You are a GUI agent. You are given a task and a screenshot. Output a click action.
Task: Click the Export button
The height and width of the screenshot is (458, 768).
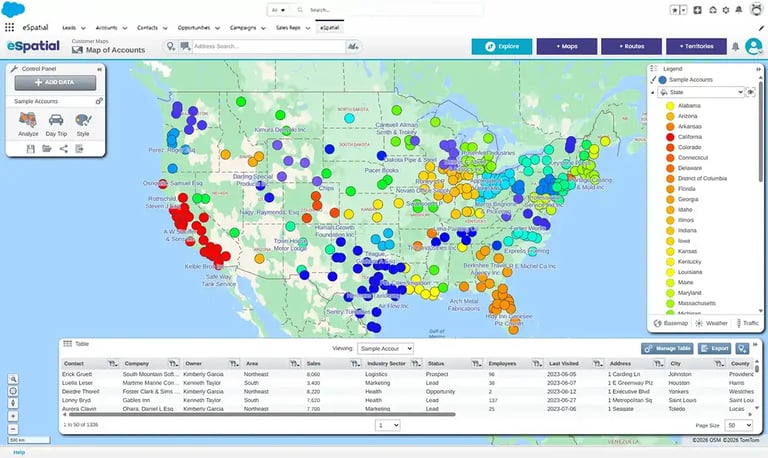click(x=715, y=348)
